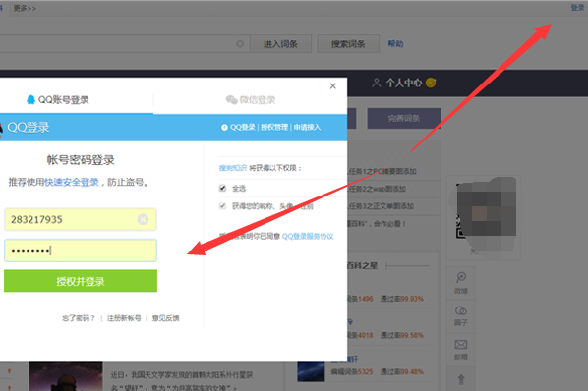Open 更多>> in top bar
The height and width of the screenshot is (391, 588).
pyautogui.click(x=25, y=8)
